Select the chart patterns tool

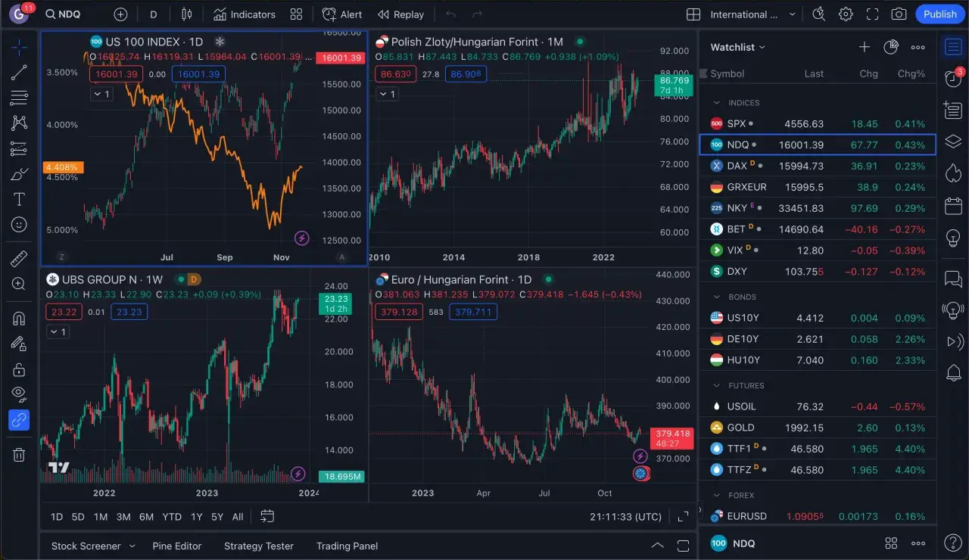pyautogui.click(x=19, y=123)
